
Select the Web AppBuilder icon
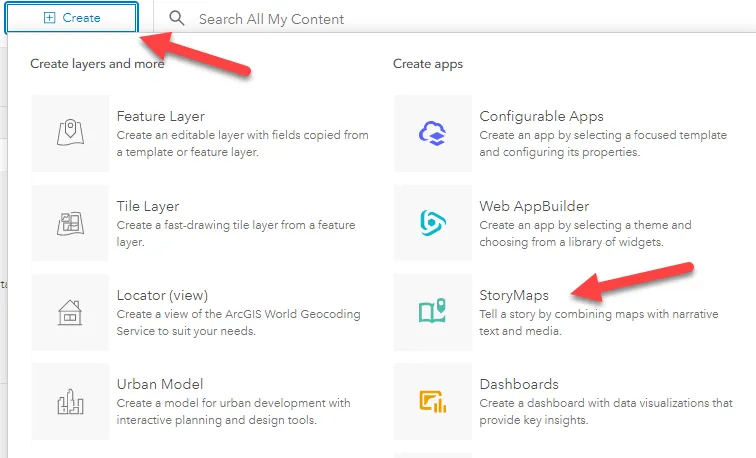(432, 223)
